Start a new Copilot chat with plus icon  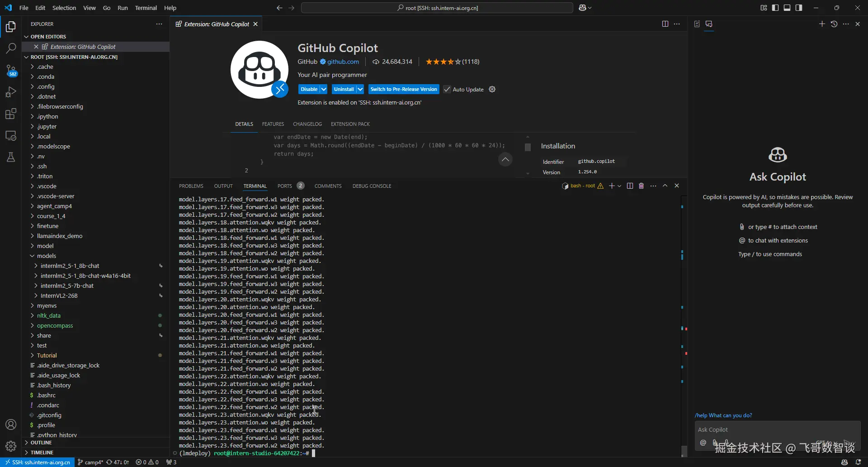pyautogui.click(x=822, y=24)
